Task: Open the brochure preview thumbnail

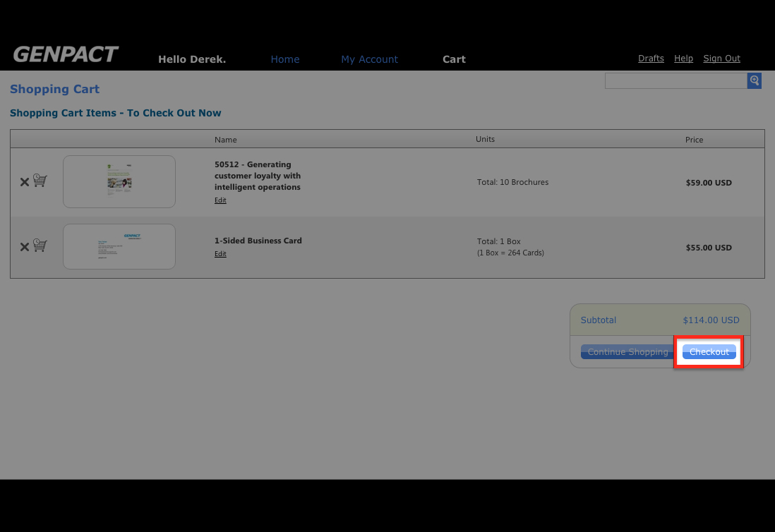Action: coord(119,182)
